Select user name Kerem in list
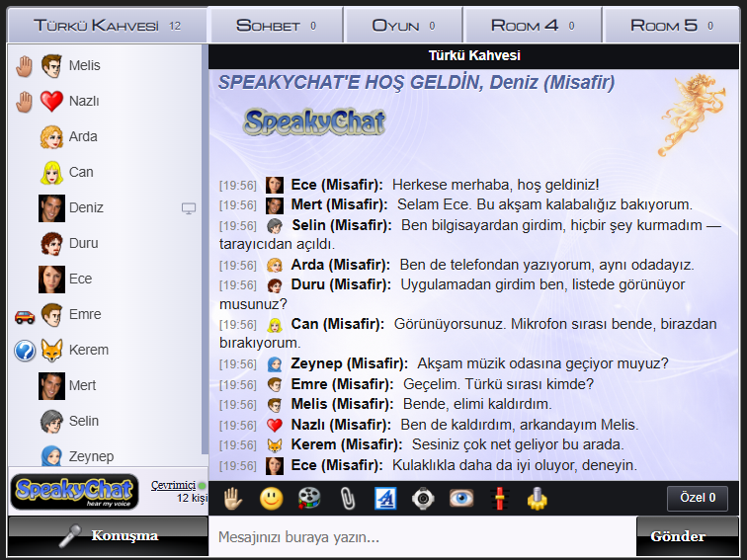Screen dimensions: 747x560 [89, 350]
